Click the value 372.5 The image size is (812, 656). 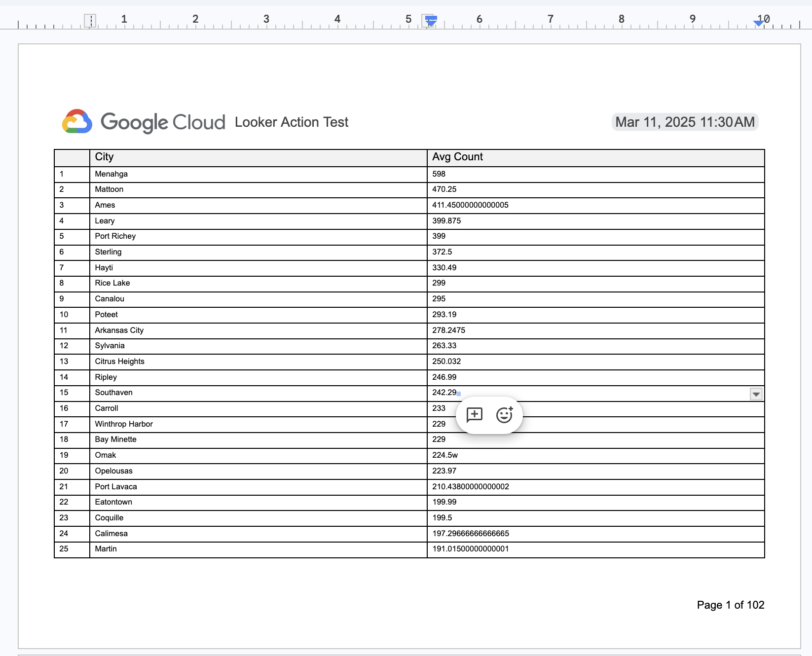[442, 252]
